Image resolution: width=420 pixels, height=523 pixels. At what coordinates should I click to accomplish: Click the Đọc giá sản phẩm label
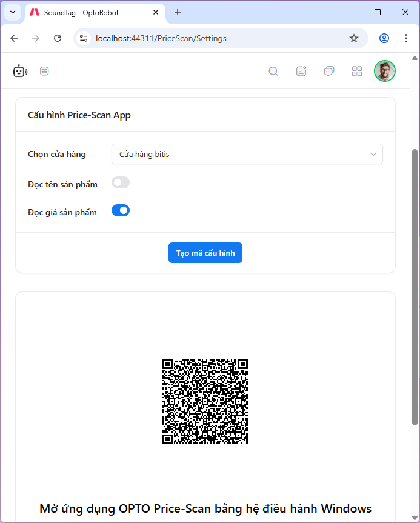pos(62,213)
